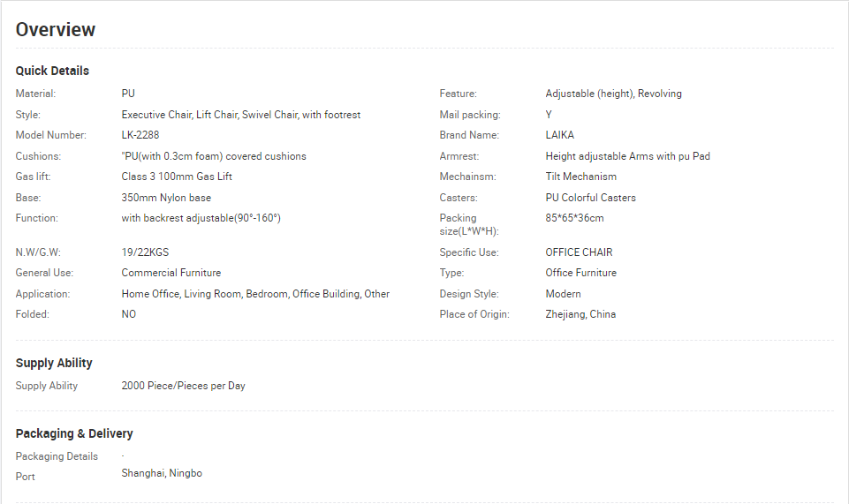Click the Home Office application list text
Screen dimensions: 849x504
pyautogui.click(x=255, y=294)
